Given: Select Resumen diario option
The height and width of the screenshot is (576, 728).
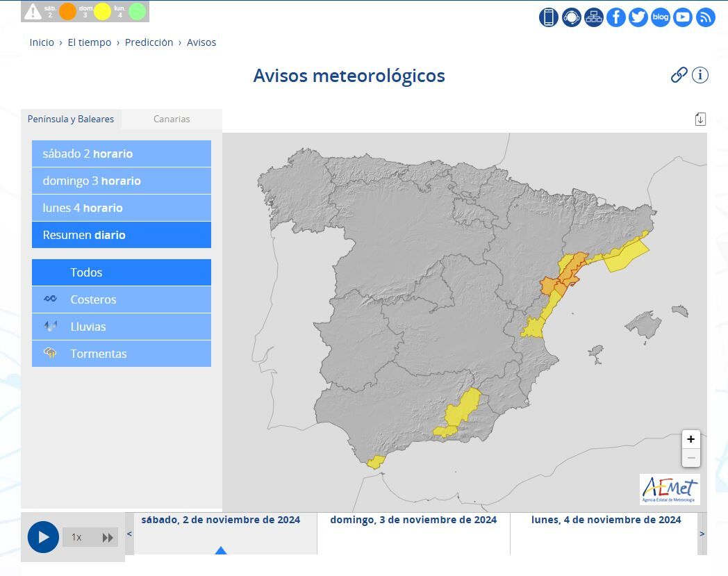Looking at the screenshot, I should 122,235.
